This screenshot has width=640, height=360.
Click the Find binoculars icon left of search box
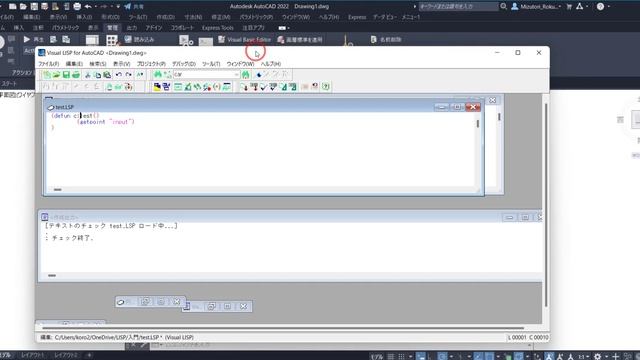click(x=158, y=74)
